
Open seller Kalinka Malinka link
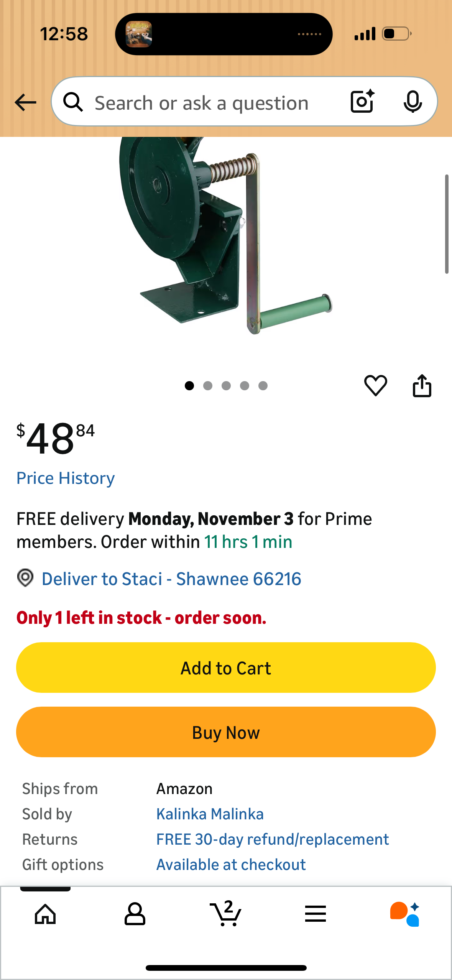(x=210, y=814)
